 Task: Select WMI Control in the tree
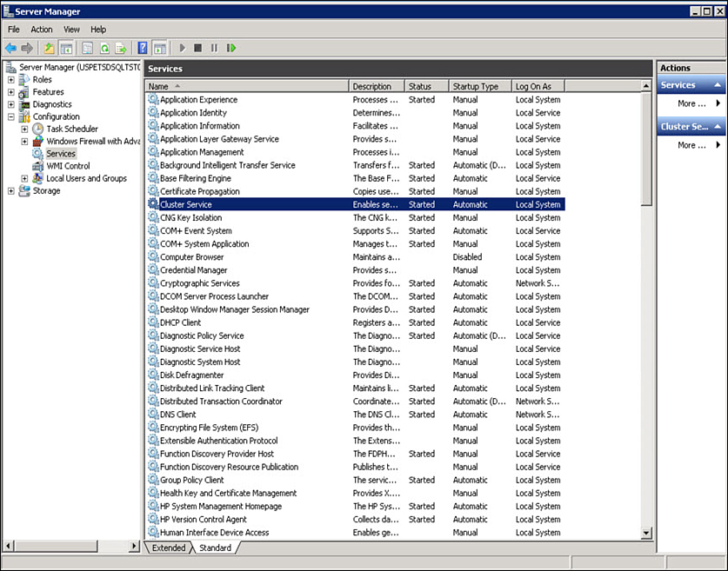click(68, 166)
